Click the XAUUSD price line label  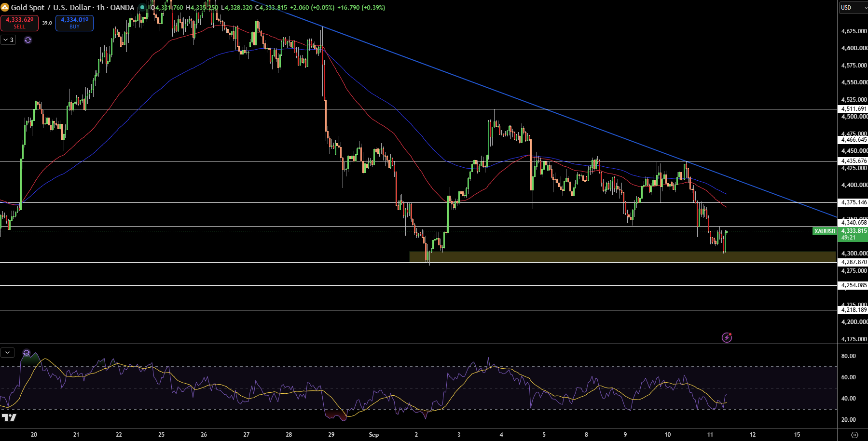825,231
